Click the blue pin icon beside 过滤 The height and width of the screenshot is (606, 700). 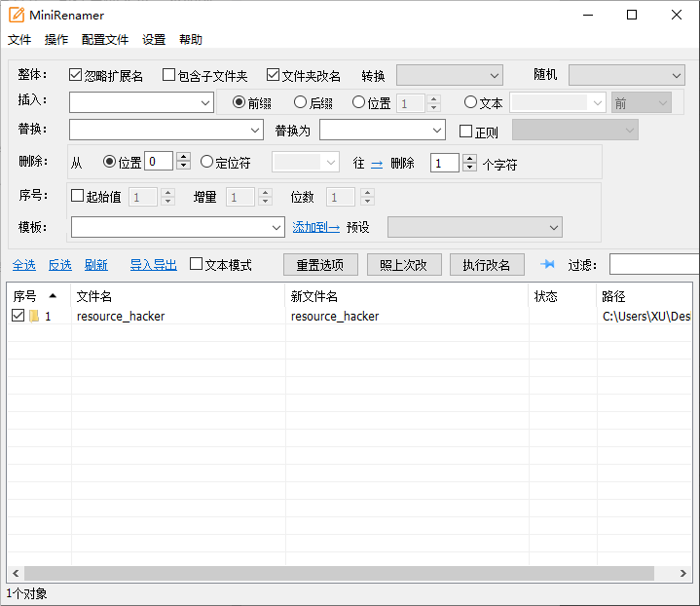[547, 264]
